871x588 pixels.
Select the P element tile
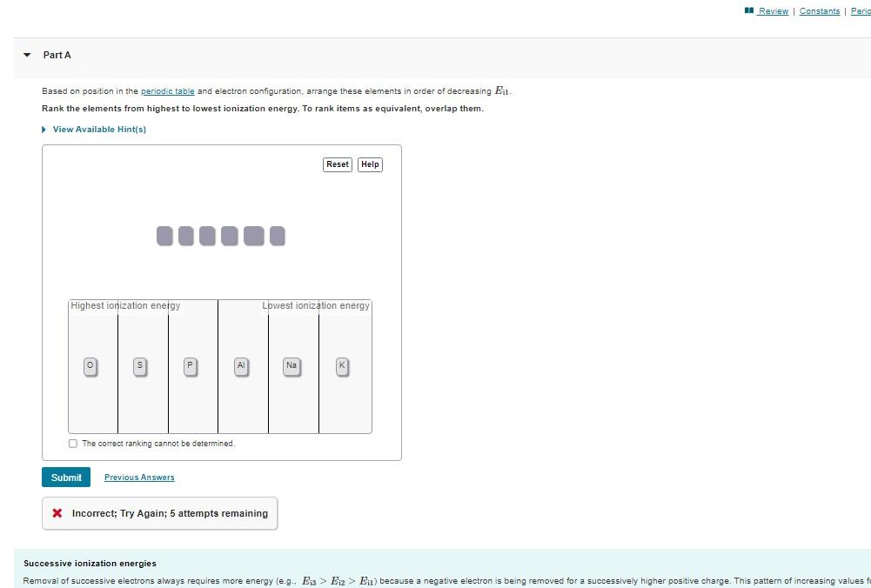click(x=190, y=366)
